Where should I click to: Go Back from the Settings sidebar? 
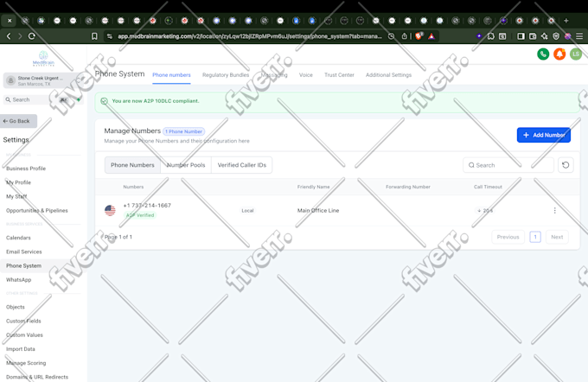tap(18, 121)
